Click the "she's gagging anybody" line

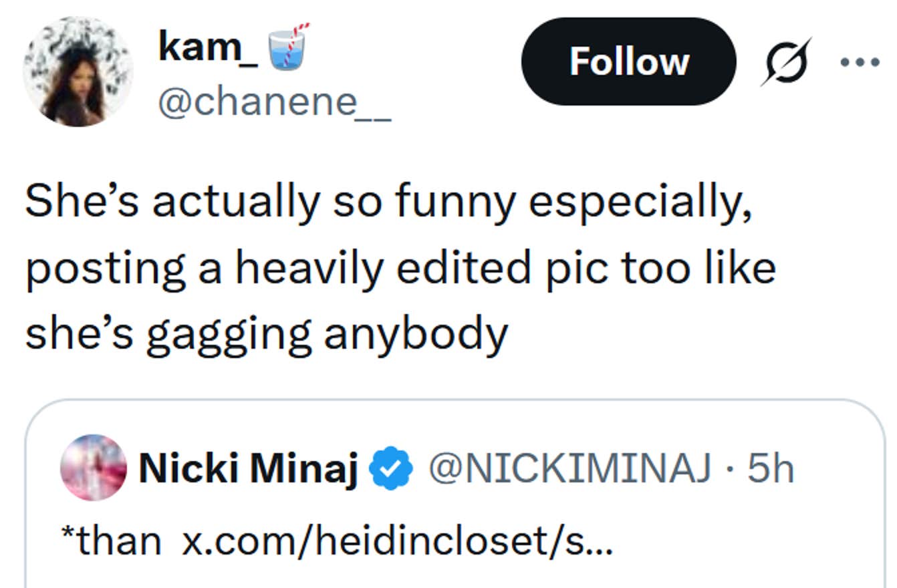point(266,332)
